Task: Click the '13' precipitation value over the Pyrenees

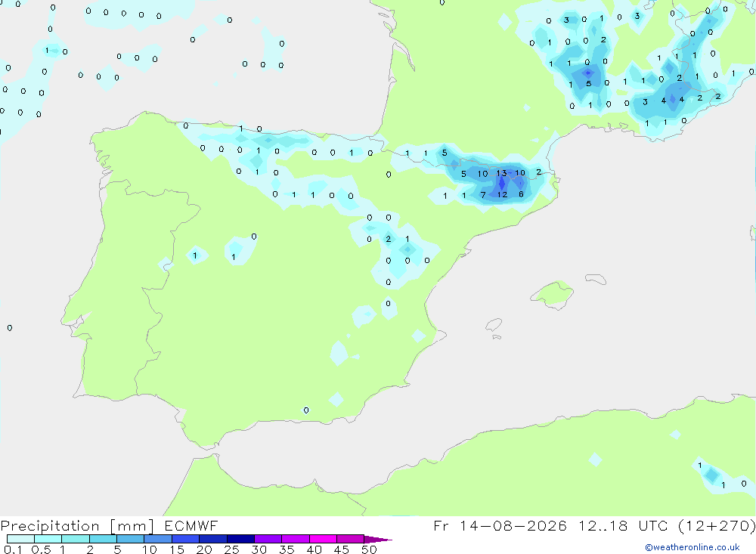Action: tap(501, 173)
